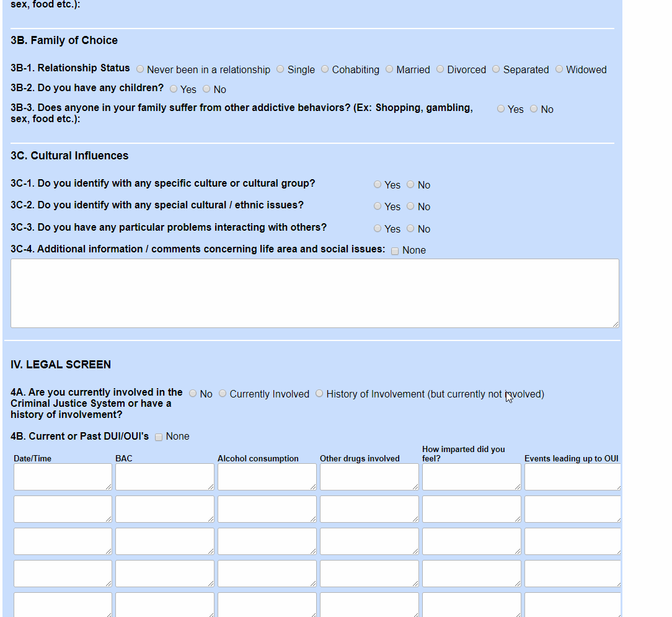The height and width of the screenshot is (617, 672).
Task: Mark relationship status as "Married"
Action: (389, 69)
